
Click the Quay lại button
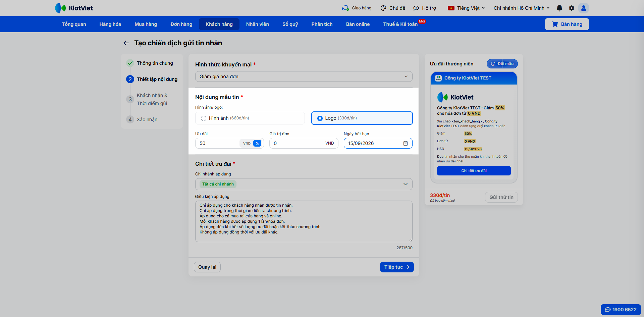[x=207, y=267]
